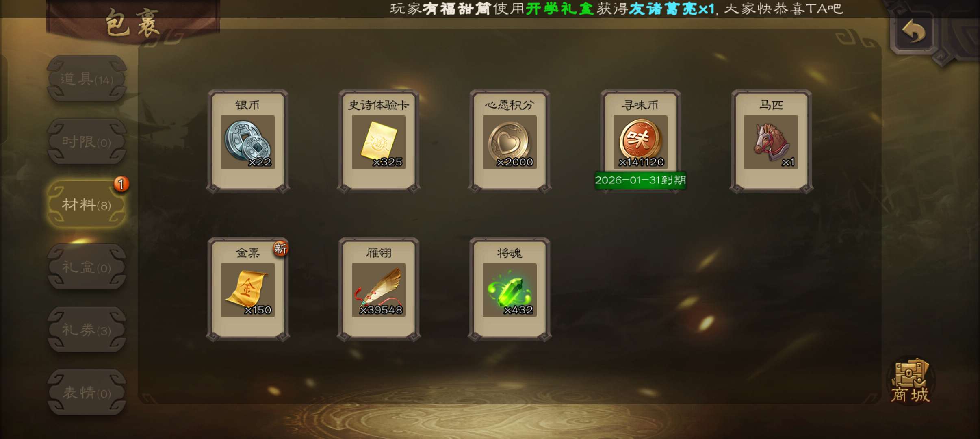Select the horse 马匹 item icon
Screen dimensions: 980x439
tap(771, 142)
